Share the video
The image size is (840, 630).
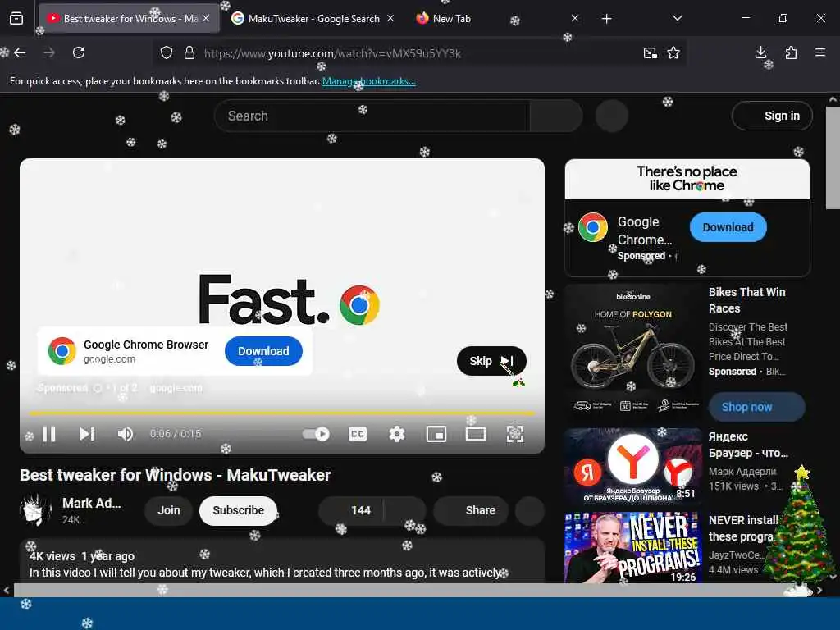(471, 510)
